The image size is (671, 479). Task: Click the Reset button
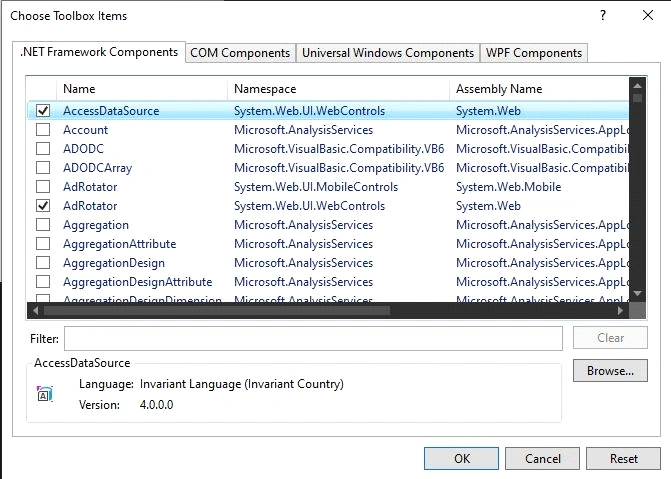623,459
